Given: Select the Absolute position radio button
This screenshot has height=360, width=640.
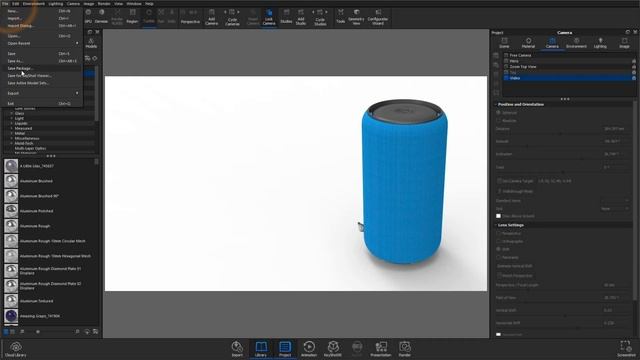Looking at the screenshot, I should point(498,120).
